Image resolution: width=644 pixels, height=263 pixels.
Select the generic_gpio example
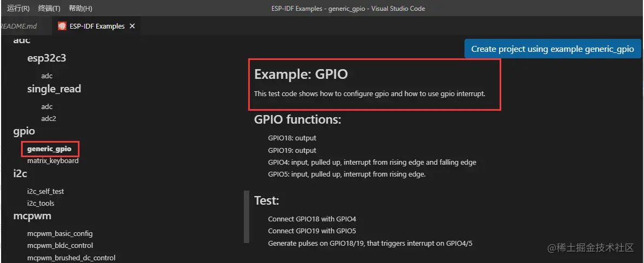[49, 149]
